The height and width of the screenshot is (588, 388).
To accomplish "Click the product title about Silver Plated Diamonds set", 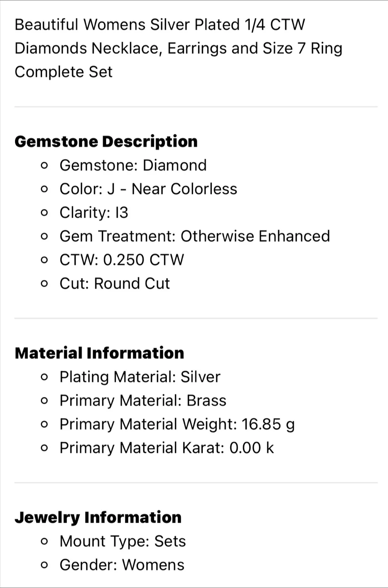I will (x=178, y=48).
